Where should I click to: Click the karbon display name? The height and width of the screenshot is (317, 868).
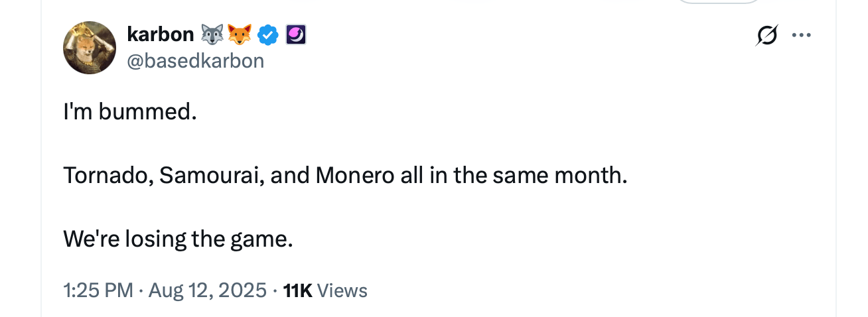tap(160, 34)
